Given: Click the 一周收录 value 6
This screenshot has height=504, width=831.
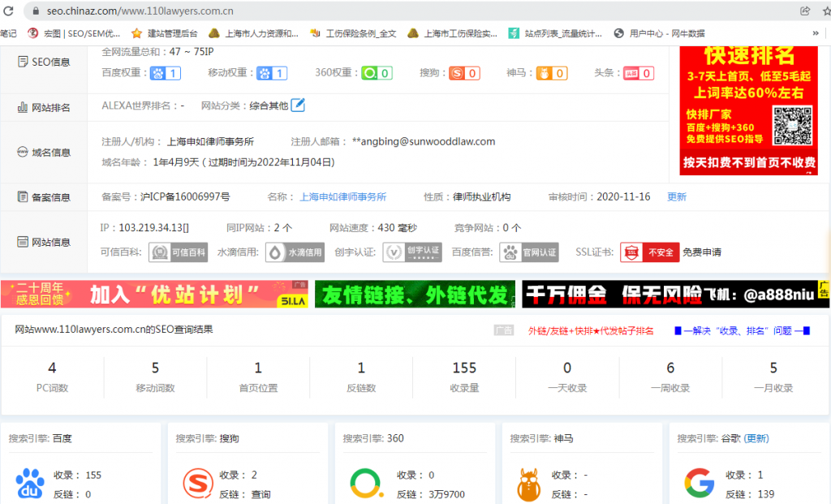Looking at the screenshot, I should [670, 368].
